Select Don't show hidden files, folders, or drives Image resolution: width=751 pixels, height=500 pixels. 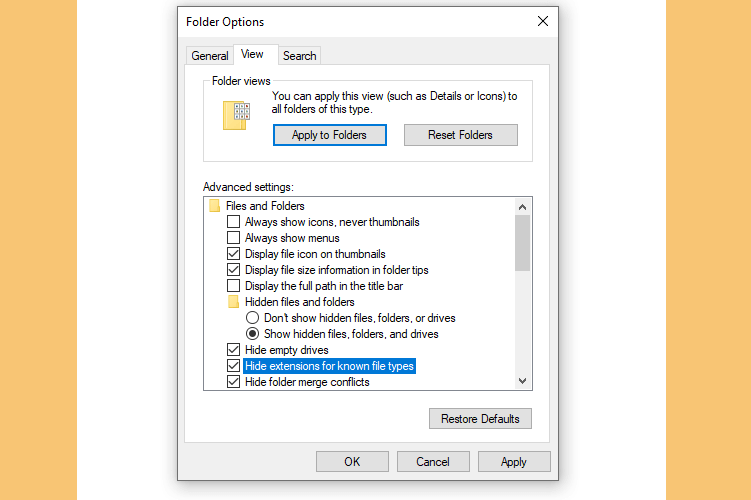tap(252, 318)
